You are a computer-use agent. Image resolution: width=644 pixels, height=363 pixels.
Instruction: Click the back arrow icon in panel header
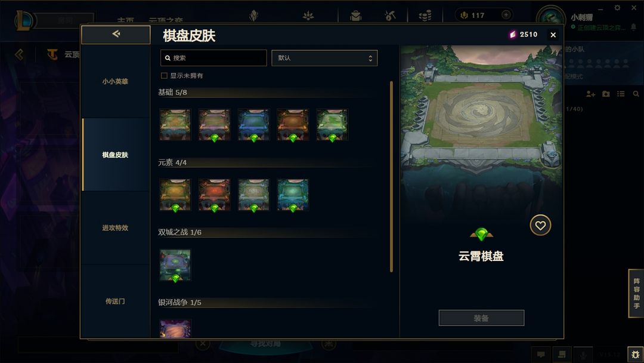[116, 34]
